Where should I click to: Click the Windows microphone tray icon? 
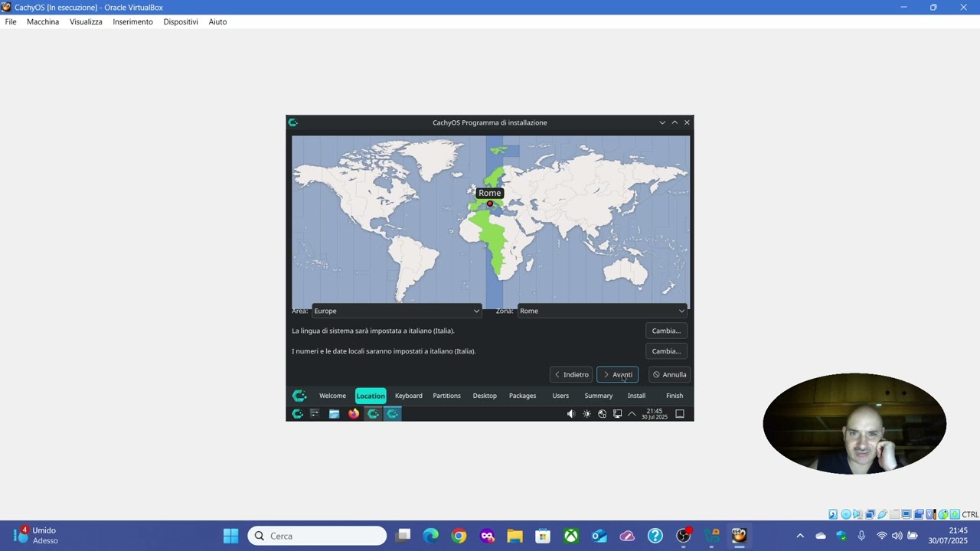[861, 536]
